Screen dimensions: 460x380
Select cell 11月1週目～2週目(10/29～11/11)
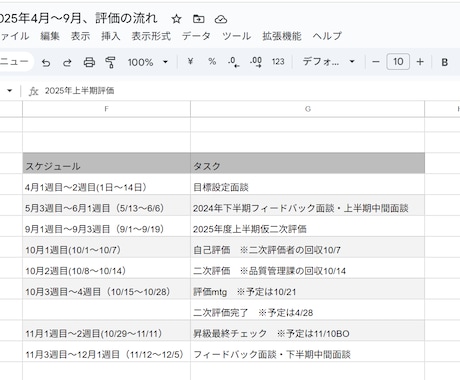click(x=106, y=331)
